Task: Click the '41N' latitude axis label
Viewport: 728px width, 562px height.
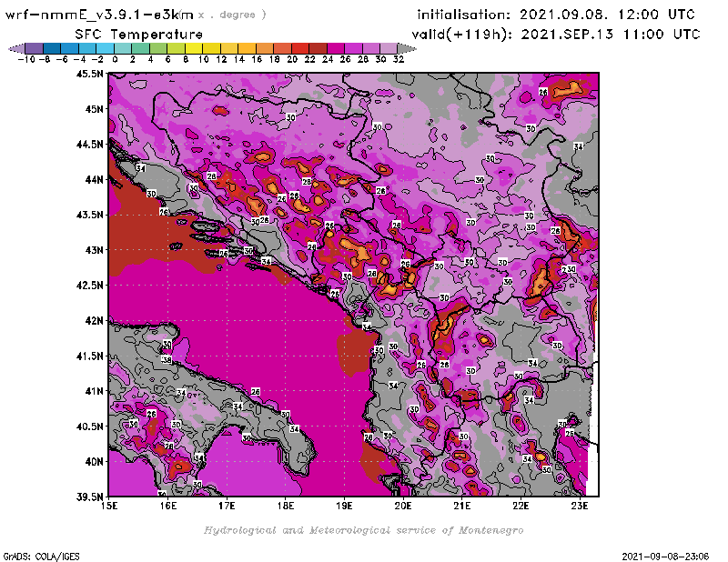Action: pos(94,391)
